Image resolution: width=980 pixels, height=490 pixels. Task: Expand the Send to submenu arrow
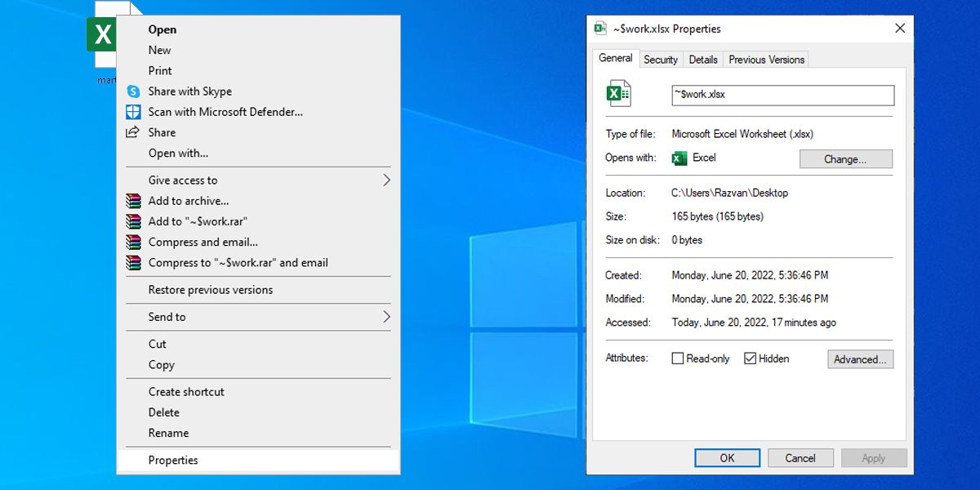(386, 317)
